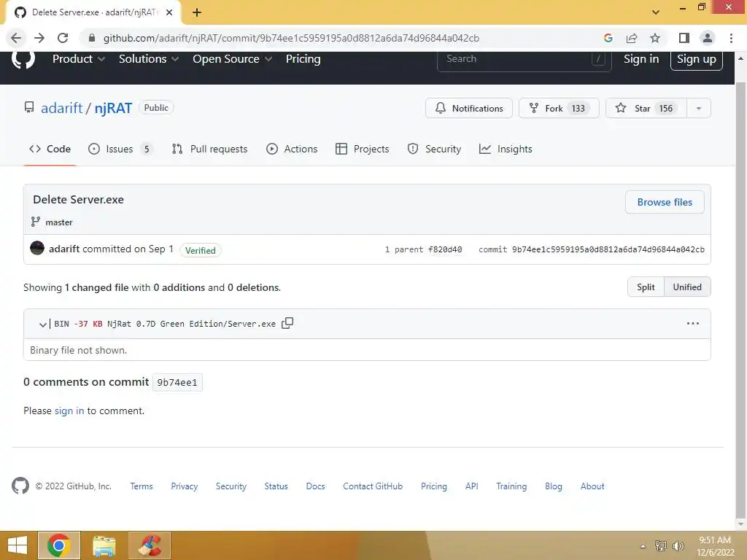Reload the page with the refresh icon
Viewport: 747px width, 560px height.
63,38
